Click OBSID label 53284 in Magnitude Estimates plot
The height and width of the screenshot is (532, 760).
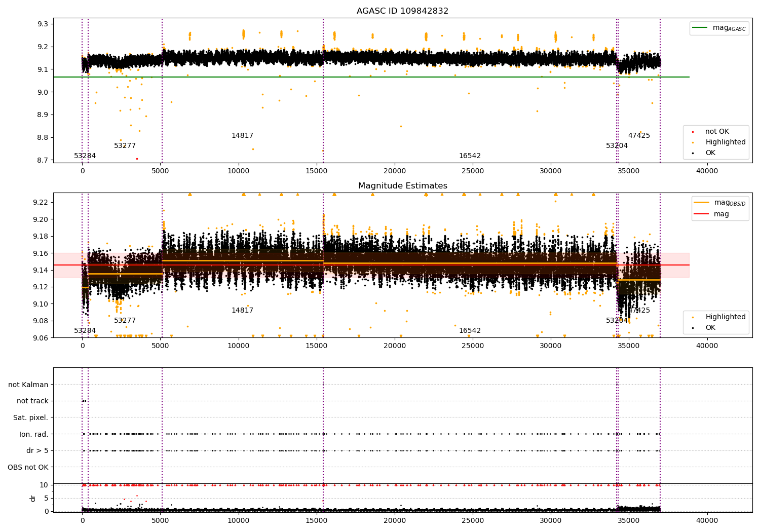85,330
